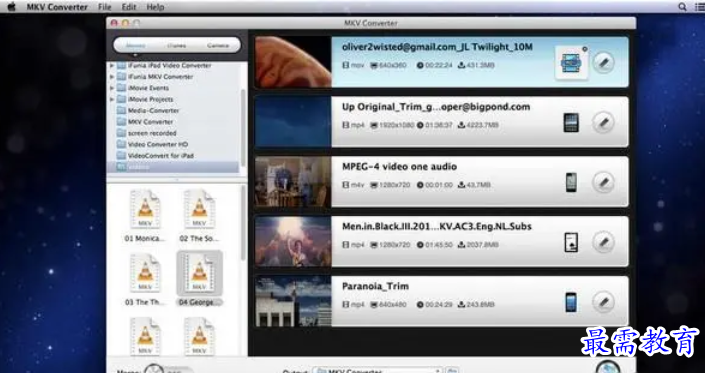This screenshot has width=705, height=373.
Task: Open editor for Paranoia_Trim
Action: click(603, 302)
